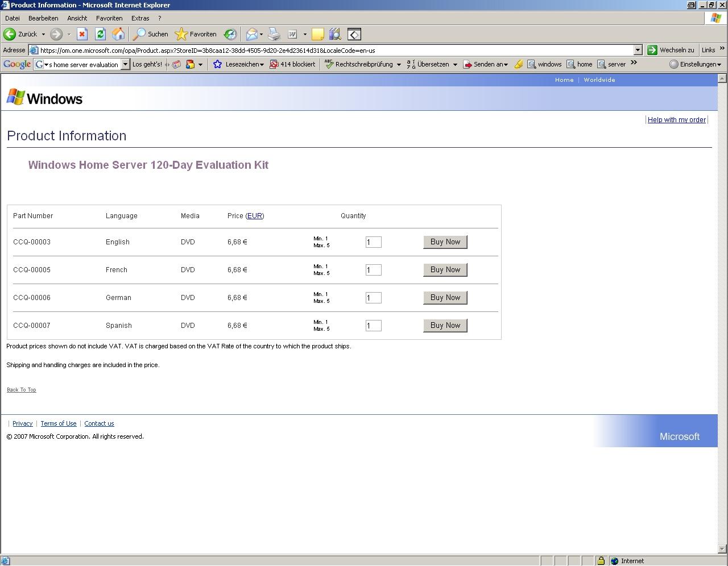Click the Windows flag logo in page header
Screen dimensions: 728x566
(15, 97)
